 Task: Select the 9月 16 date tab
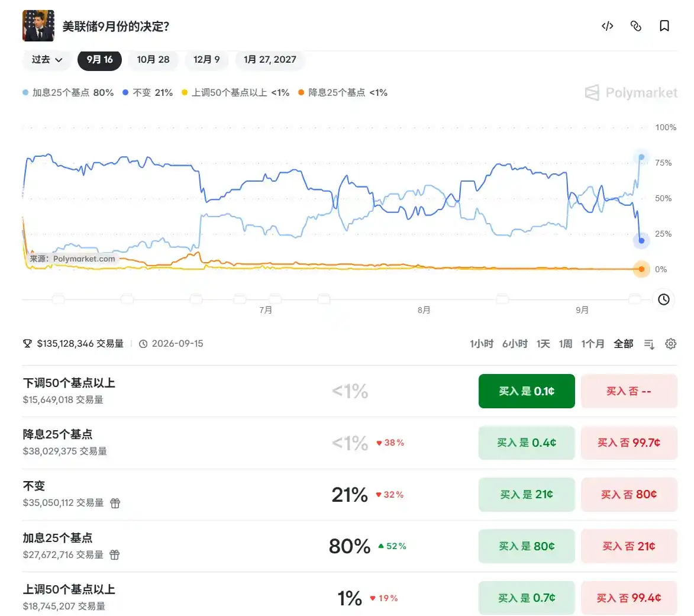tap(99, 60)
